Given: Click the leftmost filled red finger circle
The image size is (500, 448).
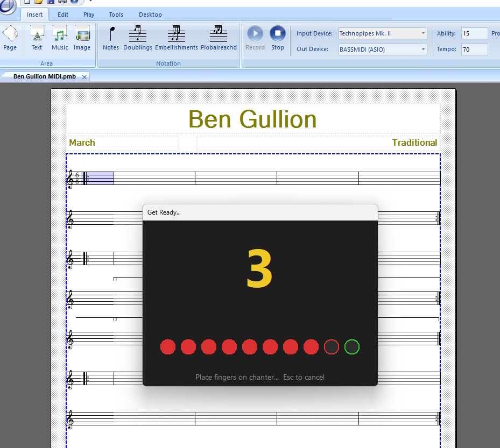Looking at the screenshot, I should coord(168,347).
